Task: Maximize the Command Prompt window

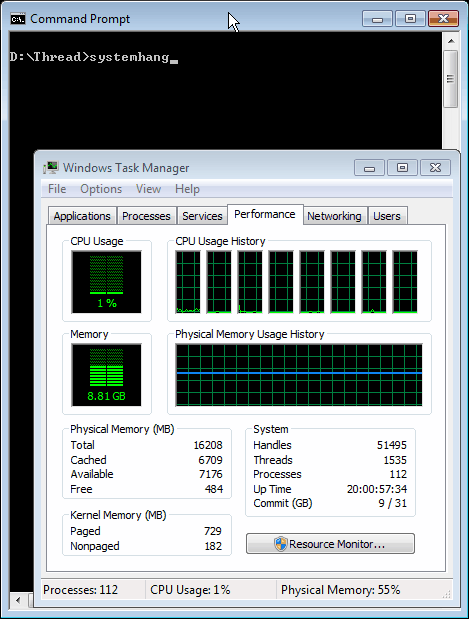Action: [x=410, y=19]
